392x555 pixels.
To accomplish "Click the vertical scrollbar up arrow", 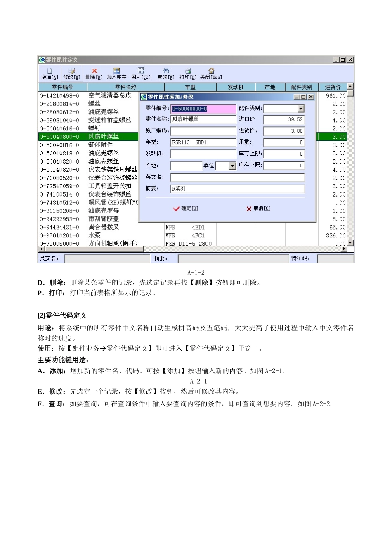I will click(x=350, y=86).
